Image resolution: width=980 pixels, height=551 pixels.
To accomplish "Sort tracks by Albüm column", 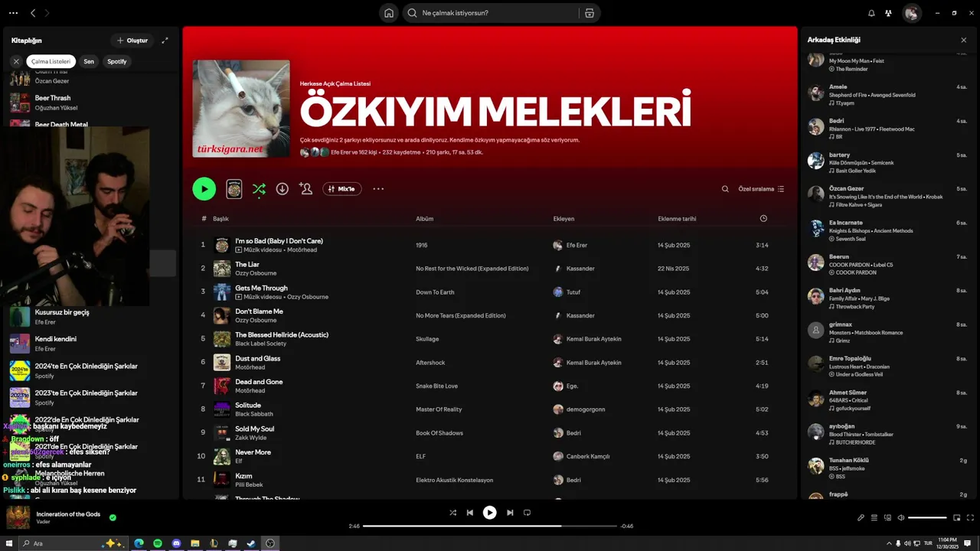I will (x=425, y=219).
